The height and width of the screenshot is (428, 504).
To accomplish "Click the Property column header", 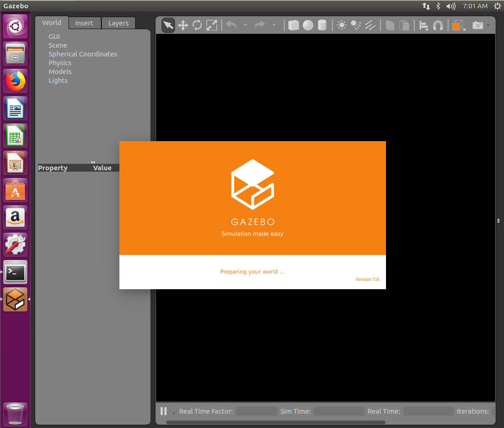I will (x=53, y=167).
